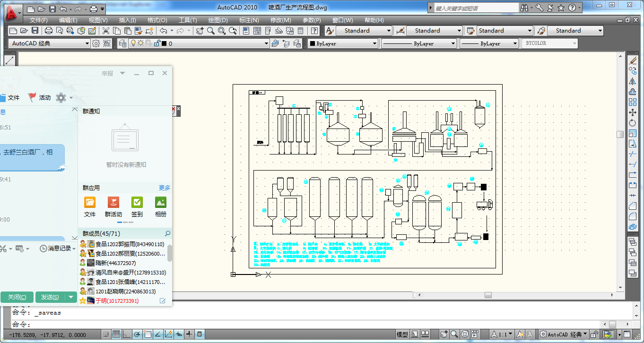This screenshot has height=343, width=644.
Task: Click the search box in title bar
Action: coord(473,8)
